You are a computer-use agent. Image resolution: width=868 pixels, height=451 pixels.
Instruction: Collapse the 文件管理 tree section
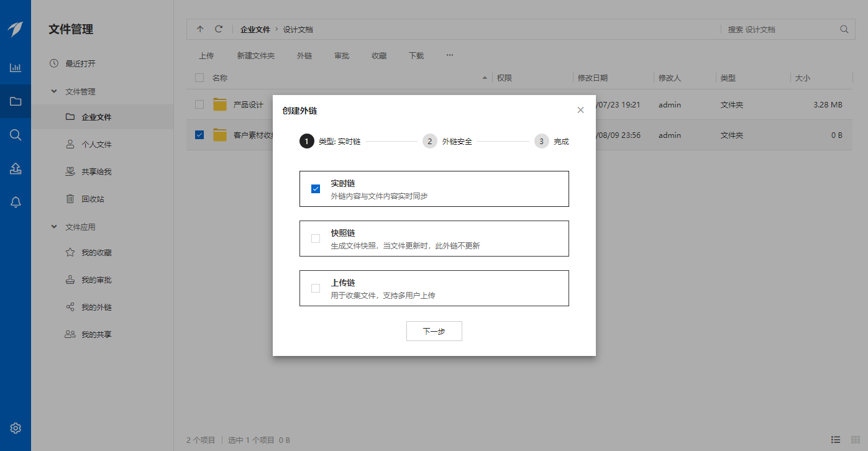(x=54, y=91)
